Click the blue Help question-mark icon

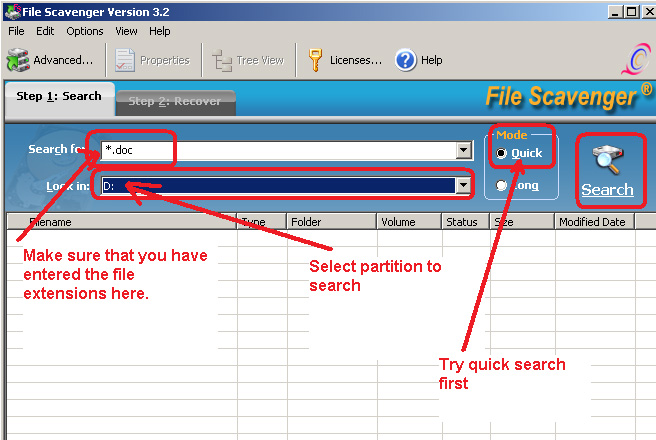(405, 60)
